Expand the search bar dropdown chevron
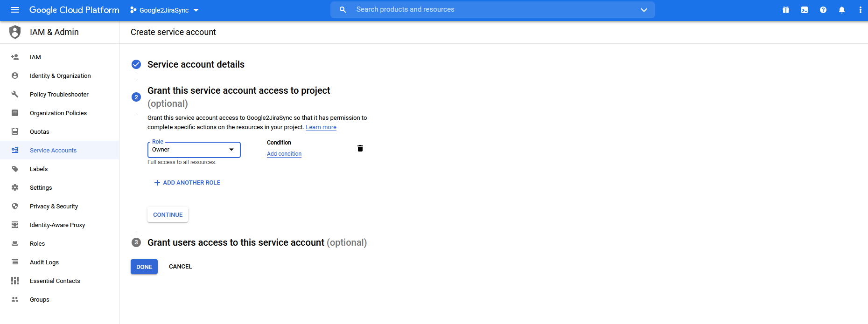Screen dimensions: 868x324 click(644, 10)
